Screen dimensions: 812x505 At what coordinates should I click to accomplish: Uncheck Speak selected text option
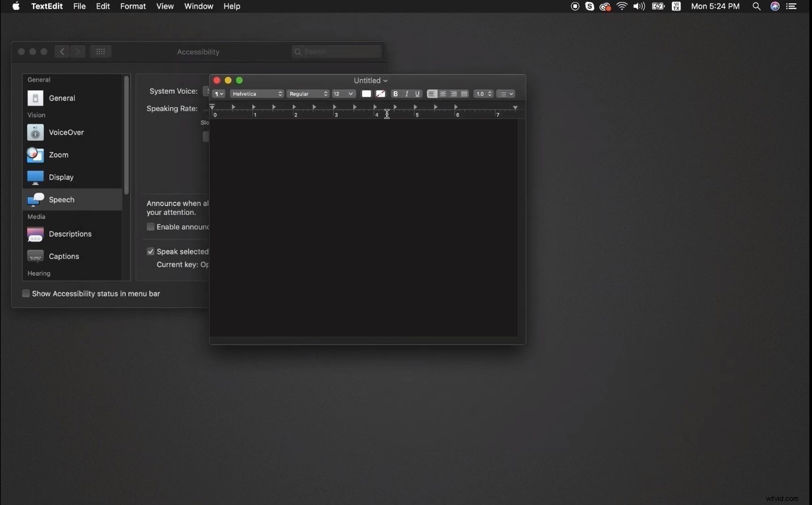(x=150, y=251)
